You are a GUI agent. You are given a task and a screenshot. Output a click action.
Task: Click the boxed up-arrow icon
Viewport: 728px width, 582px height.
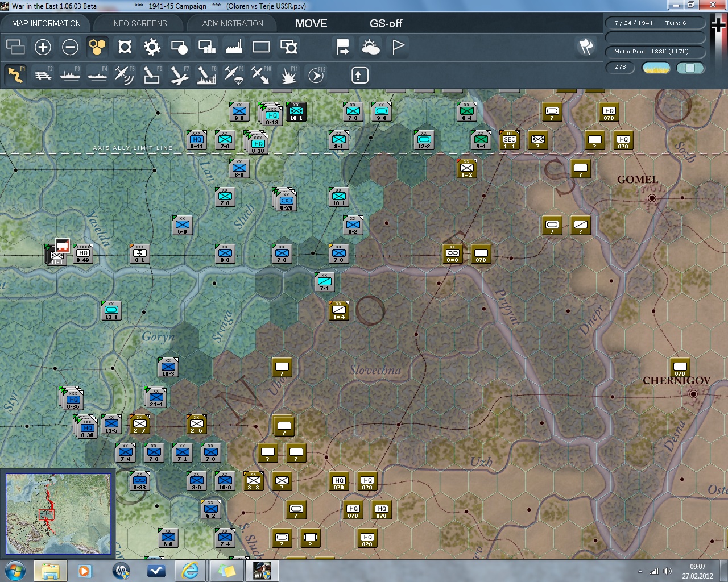(x=359, y=75)
